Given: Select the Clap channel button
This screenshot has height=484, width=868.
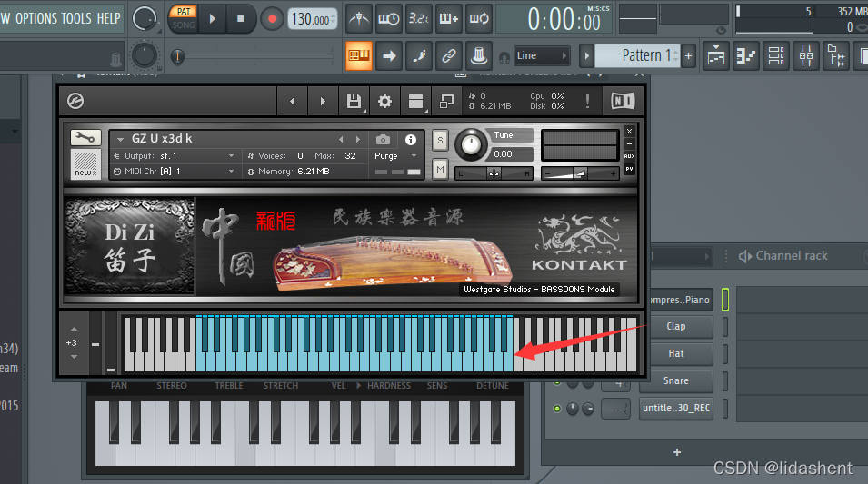Looking at the screenshot, I should (676, 326).
